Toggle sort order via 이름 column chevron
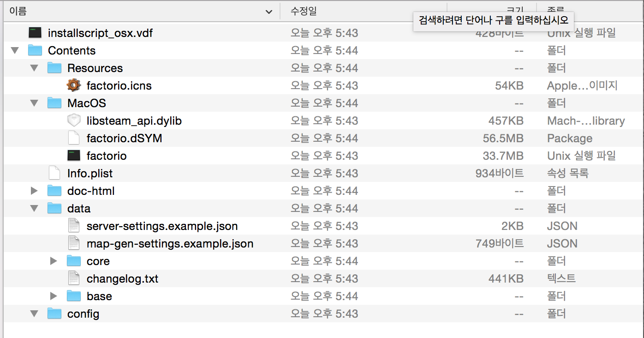 pyautogui.click(x=269, y=12)
